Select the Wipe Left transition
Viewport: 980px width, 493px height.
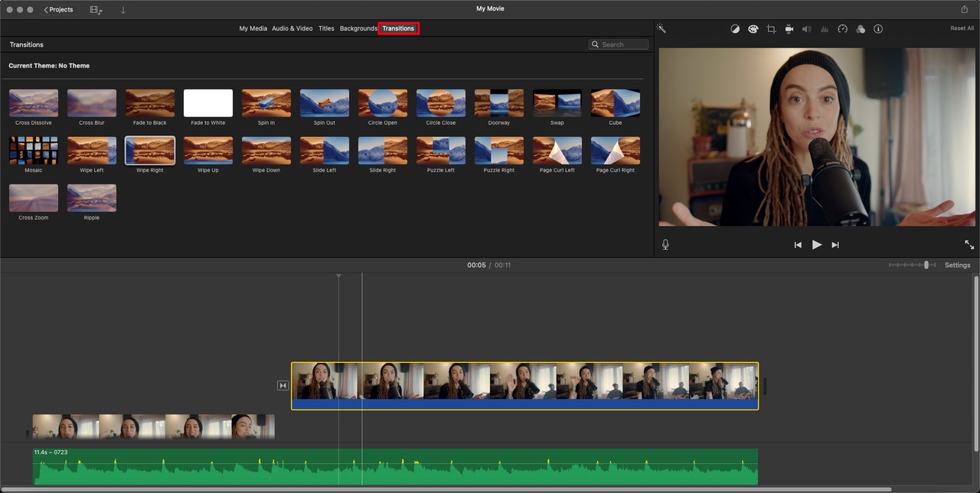coord(92,151)
